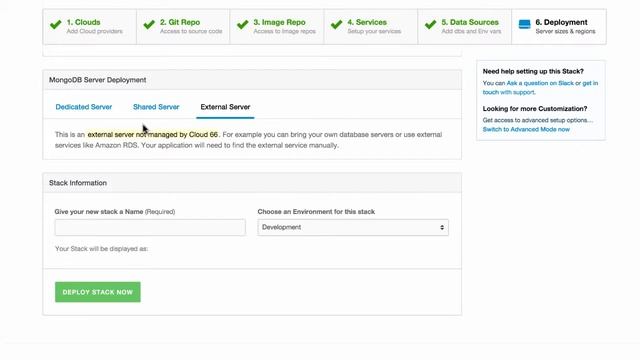Click the Deploy Stack Now button

click(98, 292)
